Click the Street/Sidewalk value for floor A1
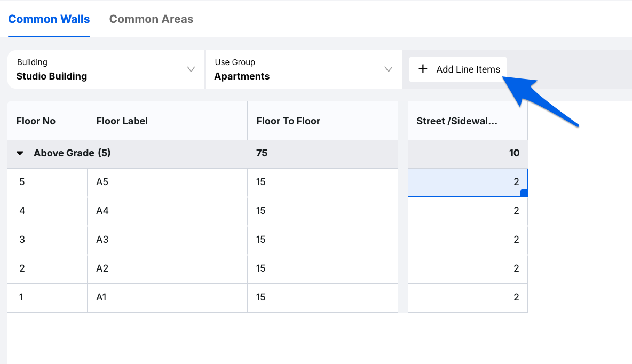632x364 pixels. point(468,298)
